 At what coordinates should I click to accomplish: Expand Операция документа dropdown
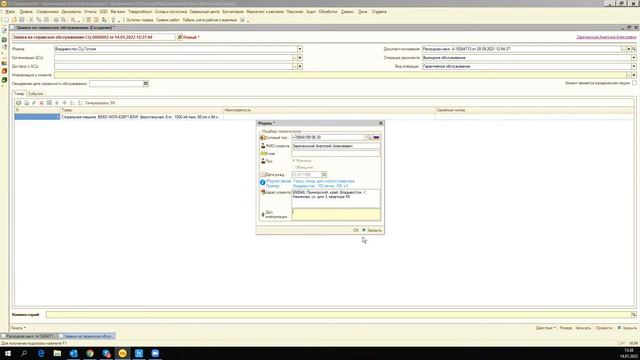pyautogui.click(x=634, y=58)
